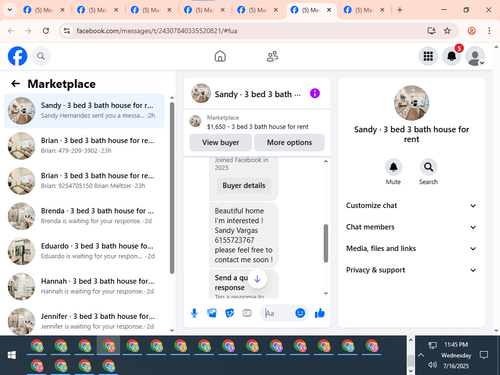500x375 pixels.
Task: Open Brenda's conversation in the list
Action: pos(84,216)
